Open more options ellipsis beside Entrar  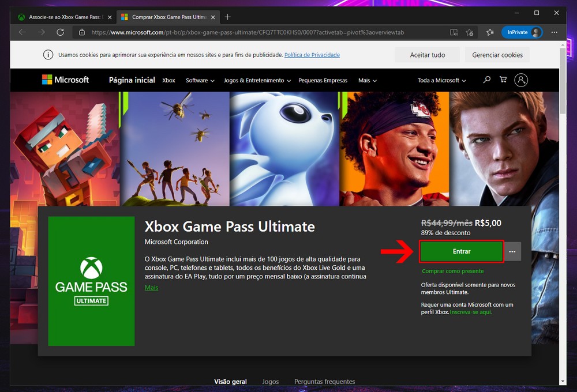click(x=512, y=251)
